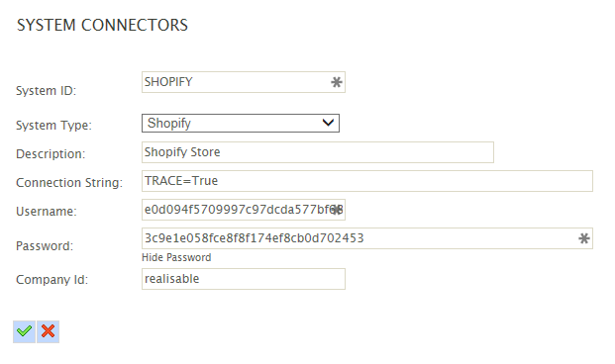
Task: Click the Company Id label
Action: 52,280
